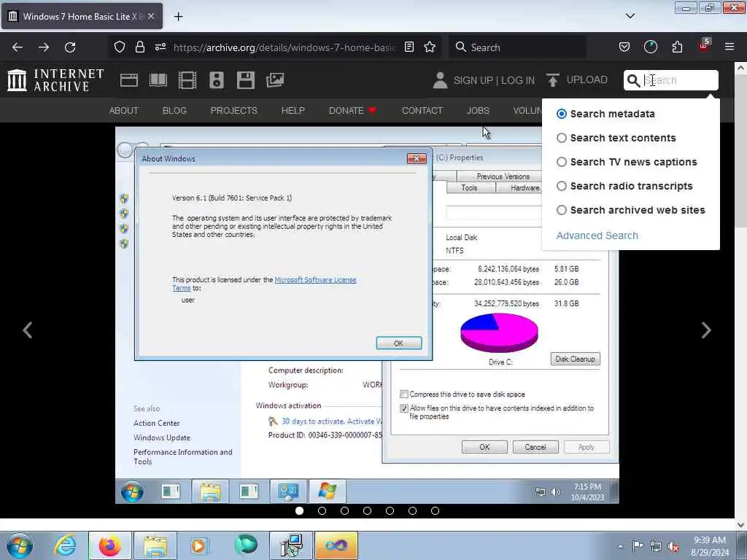Viewport: 747px width, 560px height.
Task: Open the Firefox extensions puzzle icon
Action: (677, 47)
